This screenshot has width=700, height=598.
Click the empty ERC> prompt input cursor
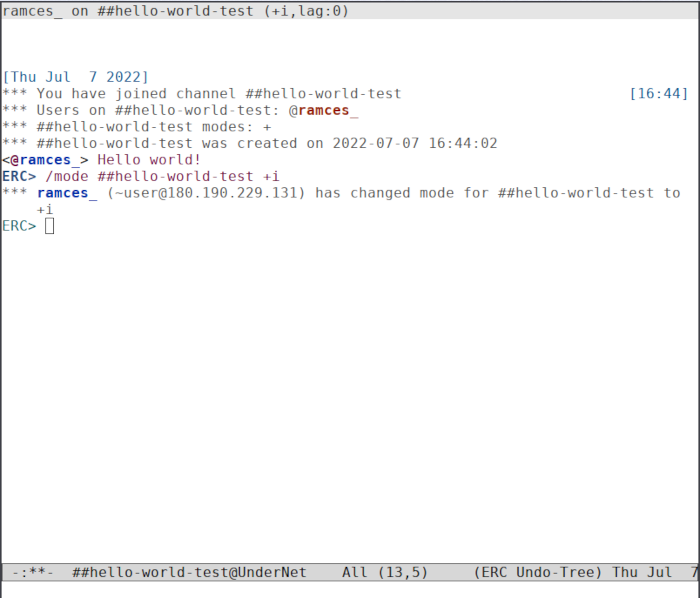[50, 226]
